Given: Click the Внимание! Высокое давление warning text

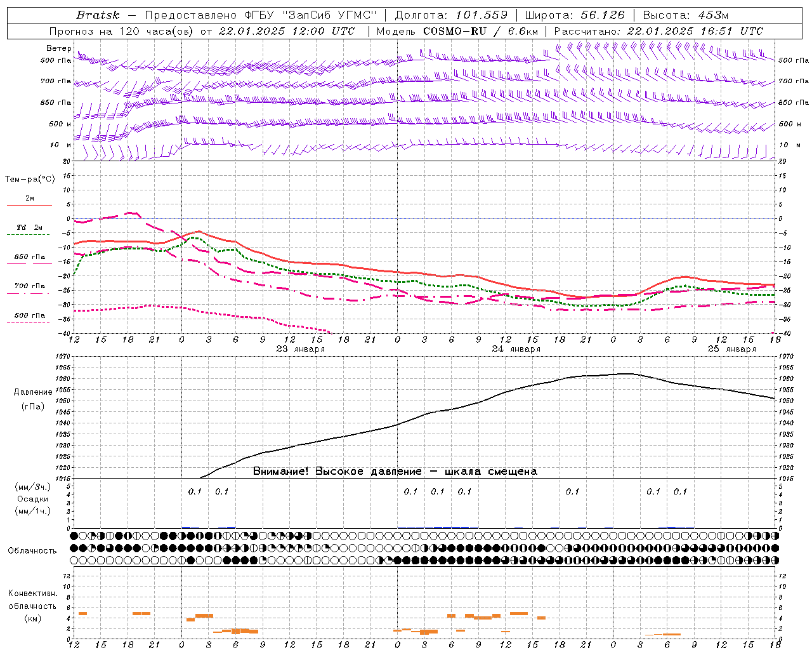Looking at the screenshot, I should tap(395, 472).
